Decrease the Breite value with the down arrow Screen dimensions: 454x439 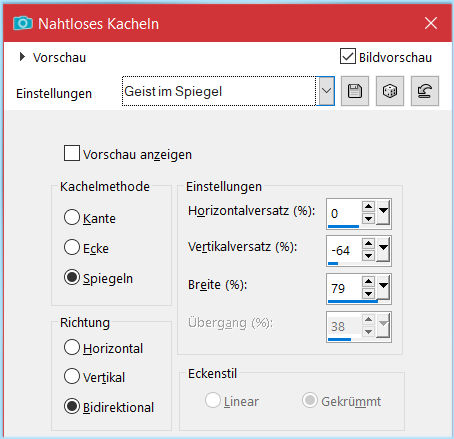click(x=368, y=294)
